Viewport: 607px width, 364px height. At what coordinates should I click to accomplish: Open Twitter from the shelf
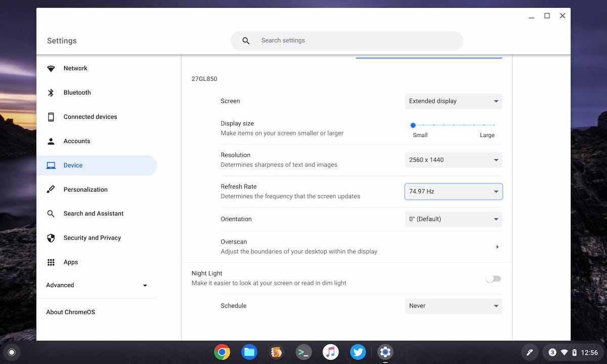pyautogui.click(x=358, y=352)
